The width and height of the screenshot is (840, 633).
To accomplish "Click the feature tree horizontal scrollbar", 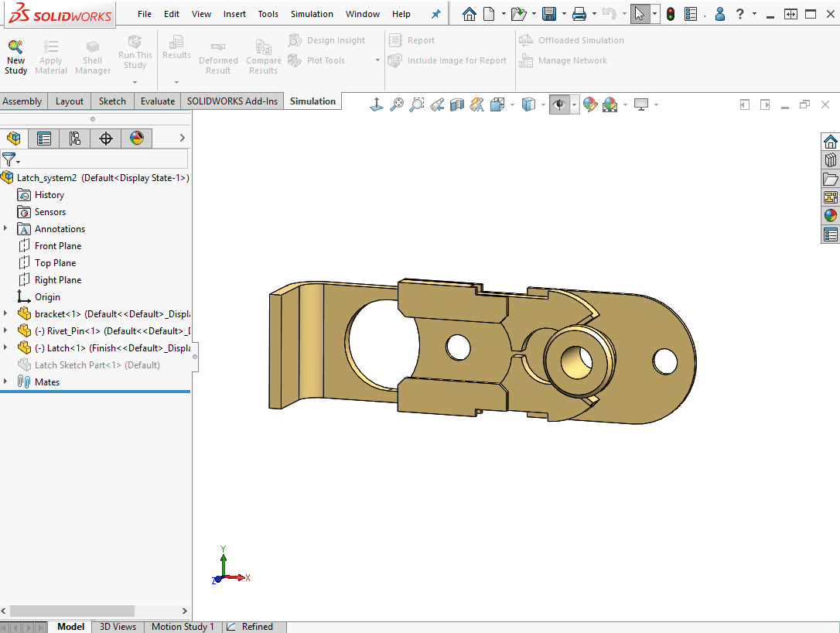I will coord(73,611).
